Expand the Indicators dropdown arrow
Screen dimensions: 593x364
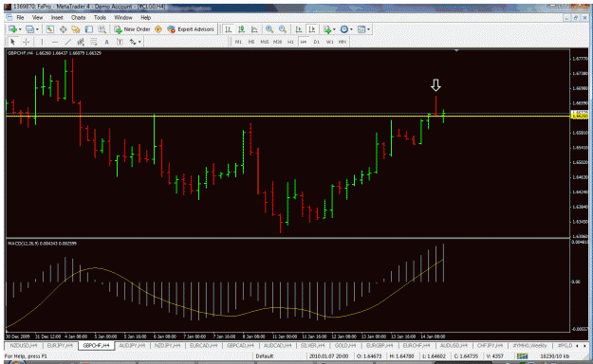(334, 29)
